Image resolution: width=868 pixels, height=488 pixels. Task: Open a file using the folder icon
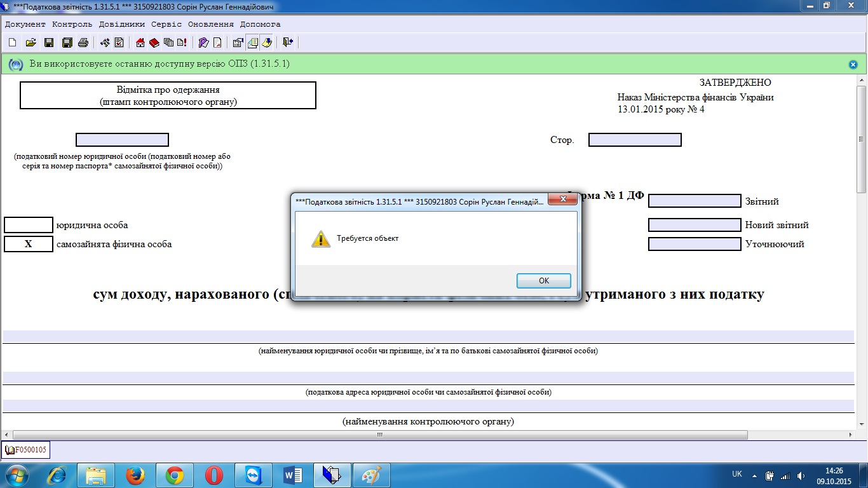click(x=30, y=43)
